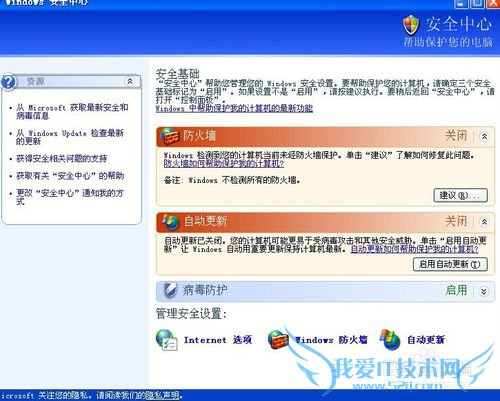Viewport: 500px width, 401px height.
Task: Click the 自动更新 text link at the bottom
Action: coord(426,340)
